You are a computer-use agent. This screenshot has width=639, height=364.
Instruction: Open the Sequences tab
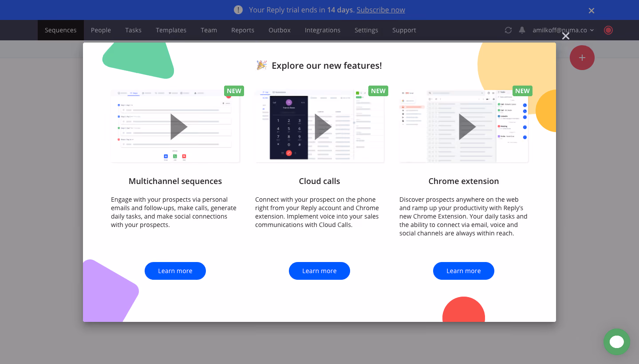point(61,30)
